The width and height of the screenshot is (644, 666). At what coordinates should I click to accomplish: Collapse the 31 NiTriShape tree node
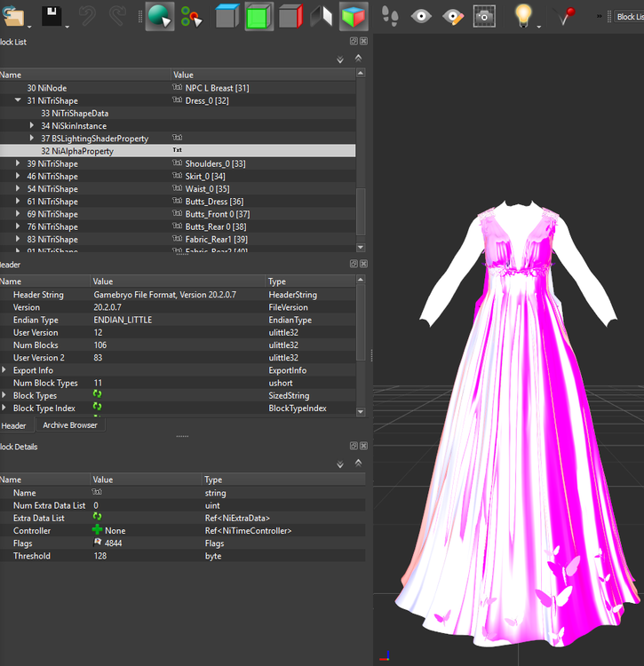tap(18, 100)
